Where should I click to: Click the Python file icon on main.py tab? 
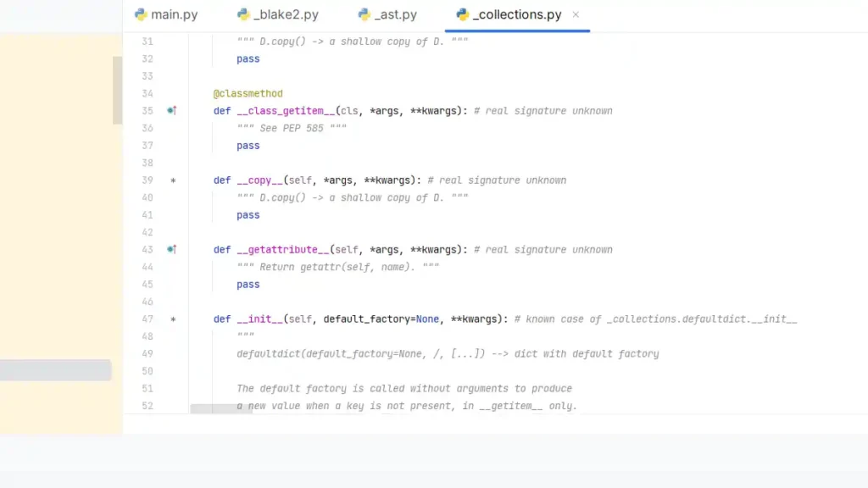click(x=141, y=15)
